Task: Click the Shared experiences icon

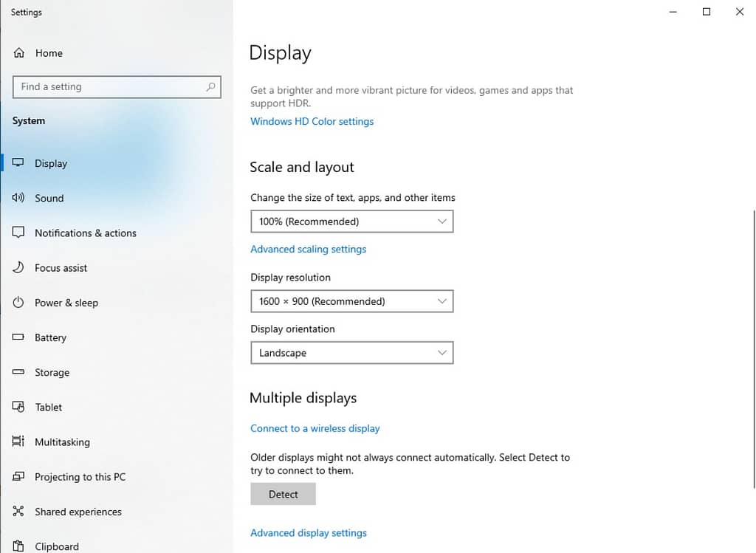Action: point(18,511)
